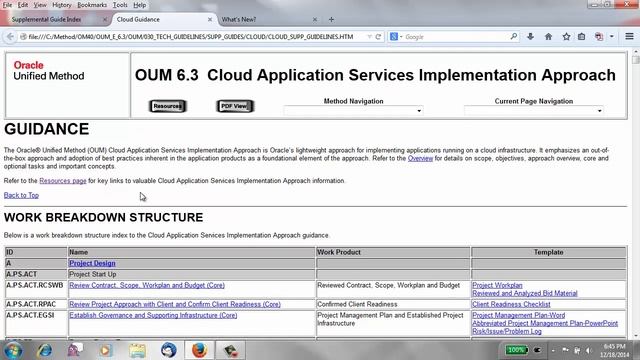Follow the Overview link
Viewport: 640px width, 360px height.
[420, 158]
